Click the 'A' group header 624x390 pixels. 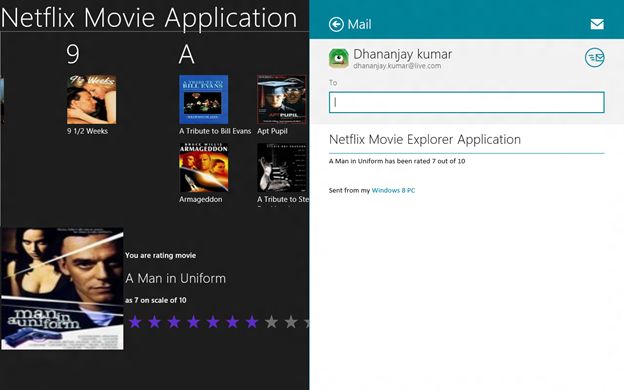(x=186, y=54)
